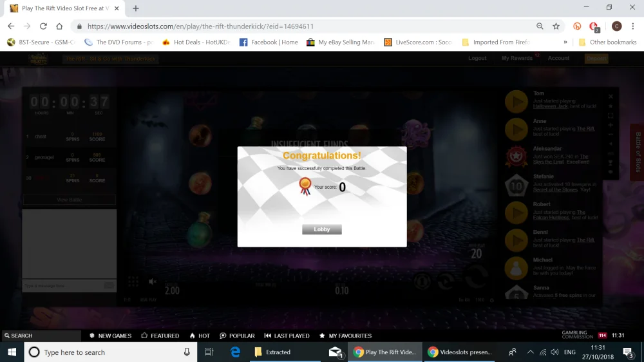This screenshot has width=644, height=362.
Task: Open LAST PLAYED in the bottom bar
Action: [287, 336]
